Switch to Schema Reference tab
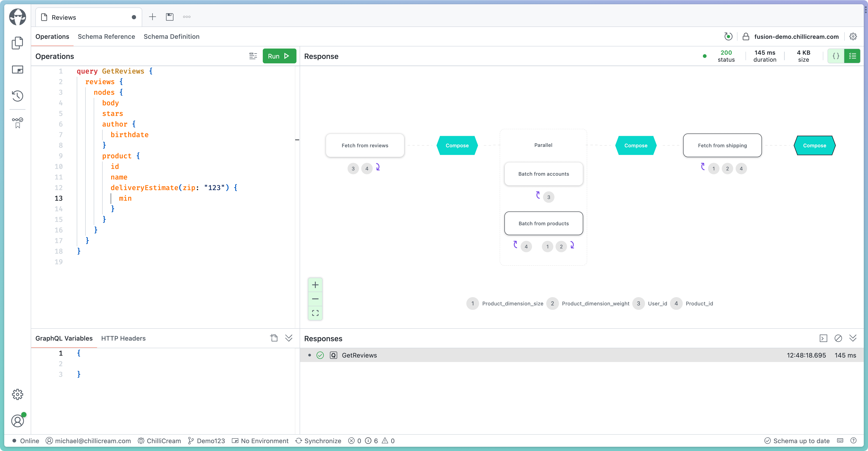868x451 pixels. [x=106, y=36]
